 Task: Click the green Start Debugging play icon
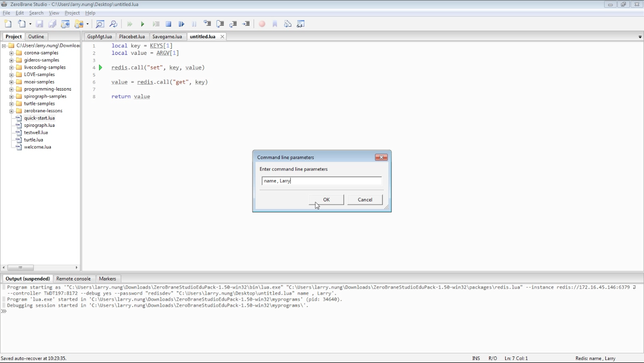click(142, 24)
